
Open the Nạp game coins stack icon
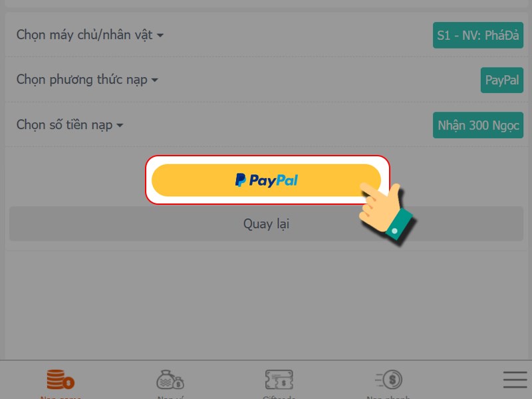click(x=61, y=379)
